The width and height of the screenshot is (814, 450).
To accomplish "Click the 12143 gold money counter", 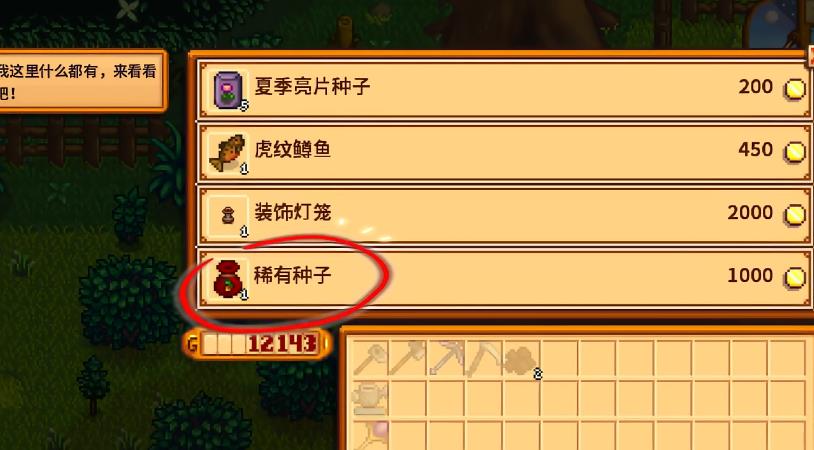I will [x=257, y=343].
